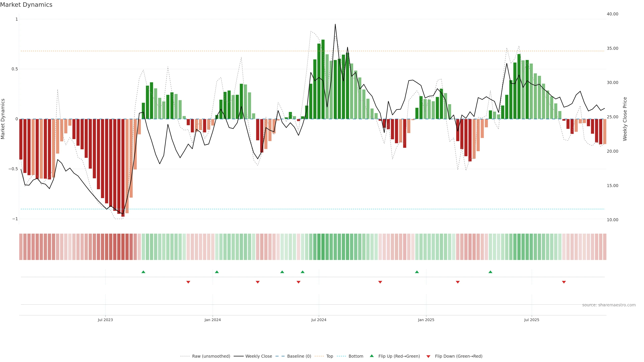Click the Jul 2024 x-axis label

tap(319, 320)
